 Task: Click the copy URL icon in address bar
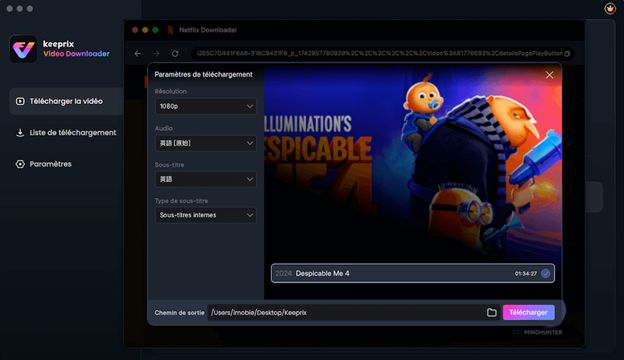567,53
